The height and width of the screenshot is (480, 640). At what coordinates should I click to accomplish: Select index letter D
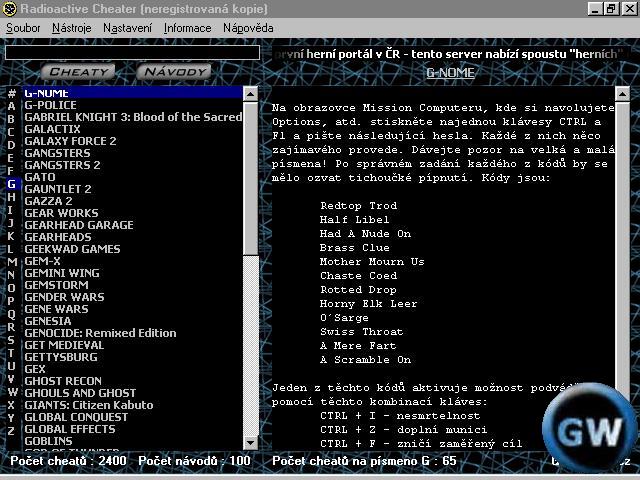click(11, 145)
